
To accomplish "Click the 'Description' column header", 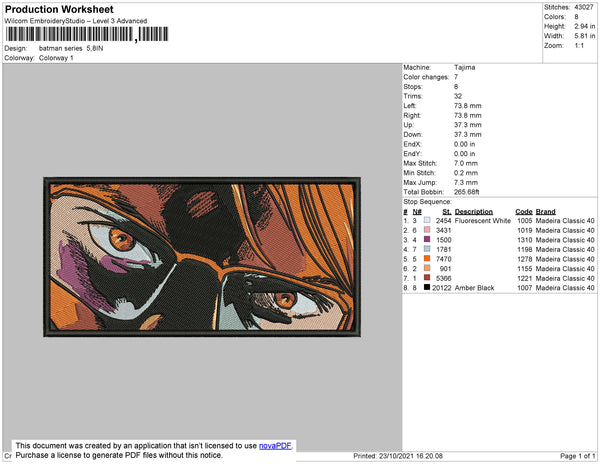I will click(474, 212).
